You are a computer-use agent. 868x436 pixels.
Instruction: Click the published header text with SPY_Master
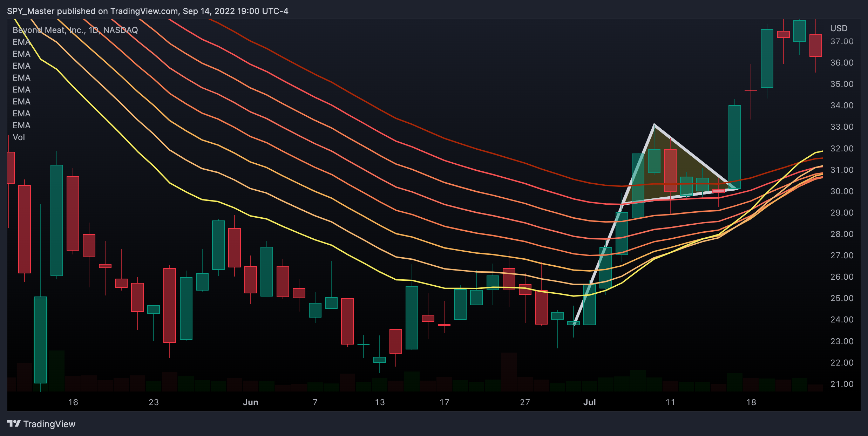tap(148, 11)
